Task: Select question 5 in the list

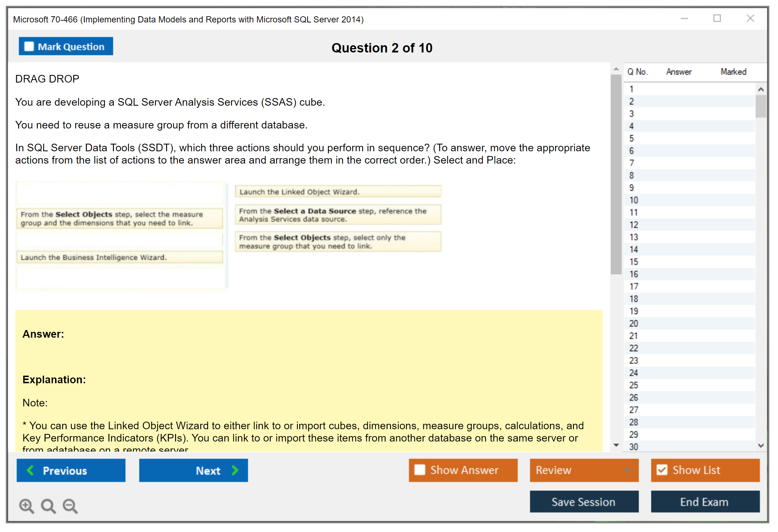Action: point(631,138)
